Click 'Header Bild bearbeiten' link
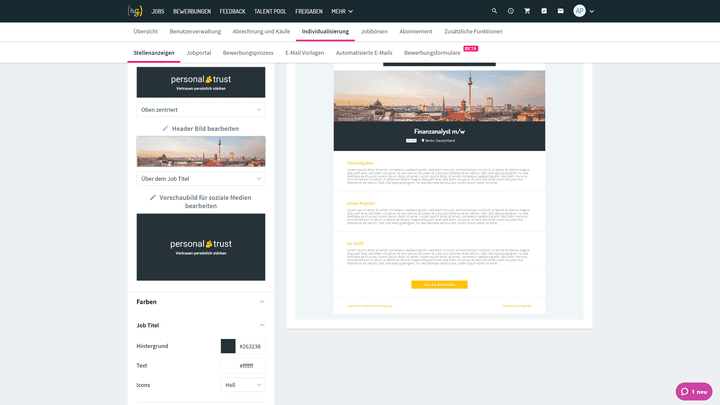 tap(201, 128)
